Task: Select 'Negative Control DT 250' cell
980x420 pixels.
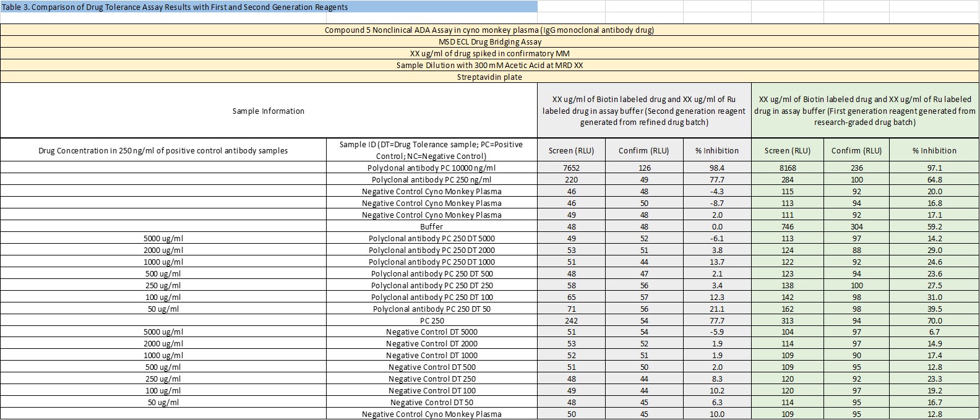Action: [x=431, y=379]
